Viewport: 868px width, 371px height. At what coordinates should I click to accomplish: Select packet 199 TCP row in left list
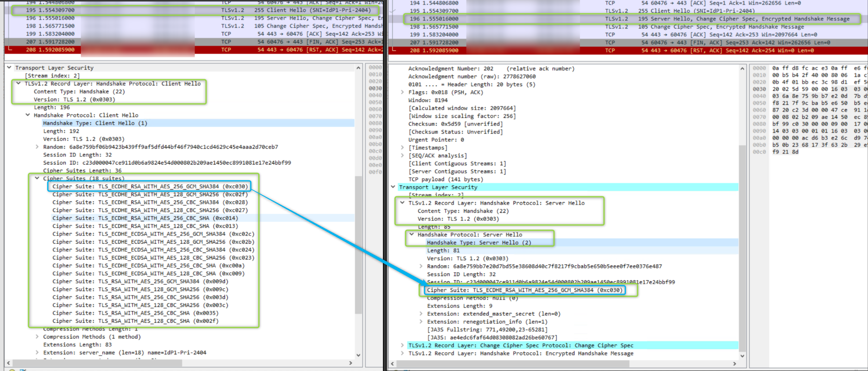point(193,34)
